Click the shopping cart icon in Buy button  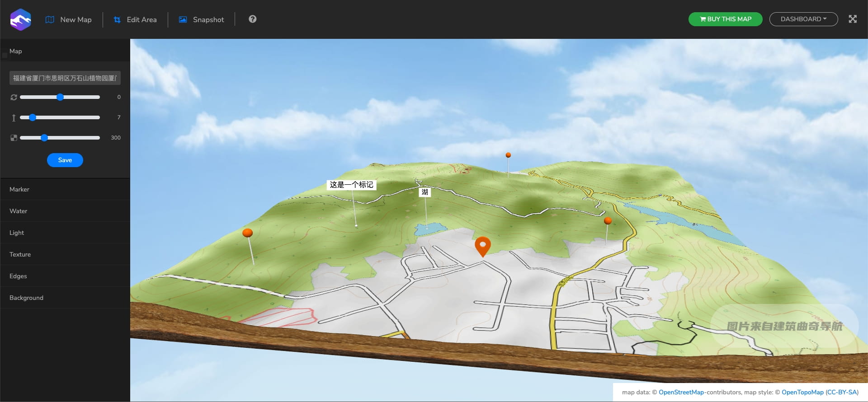click(x=703, y=19)
